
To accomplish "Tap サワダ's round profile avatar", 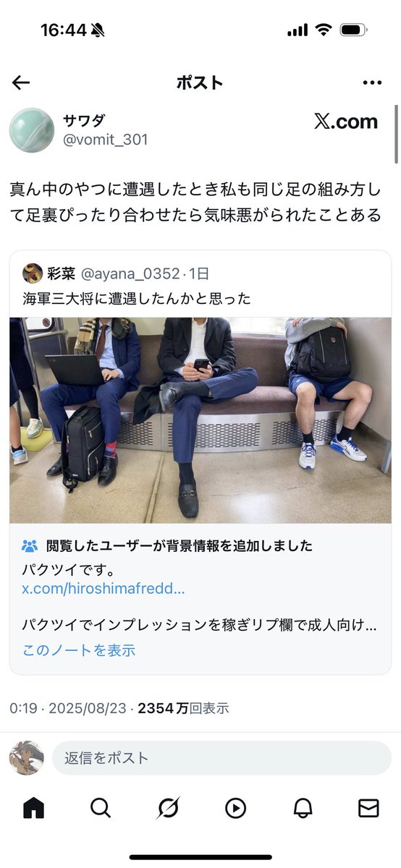I will click(x=31, y=130).
